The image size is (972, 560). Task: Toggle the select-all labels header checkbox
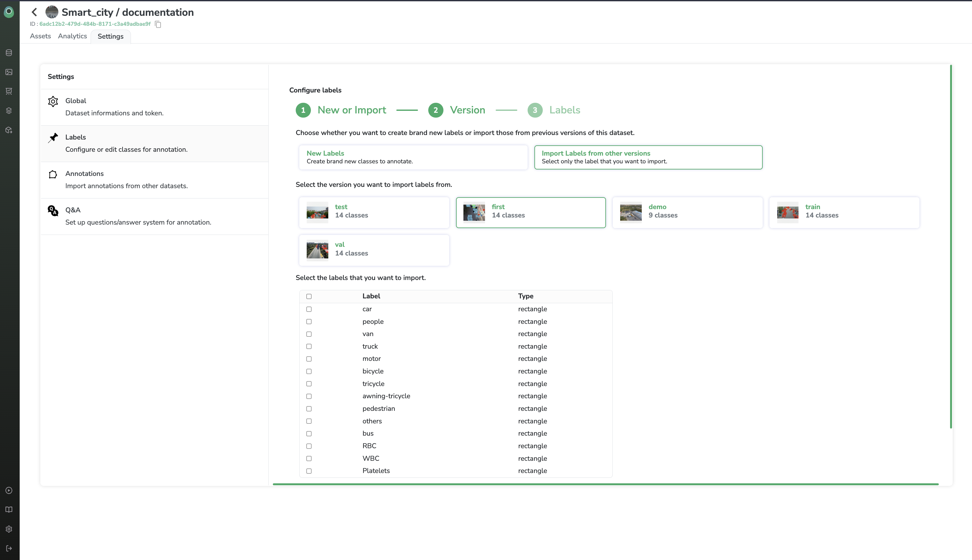[309, 296]
